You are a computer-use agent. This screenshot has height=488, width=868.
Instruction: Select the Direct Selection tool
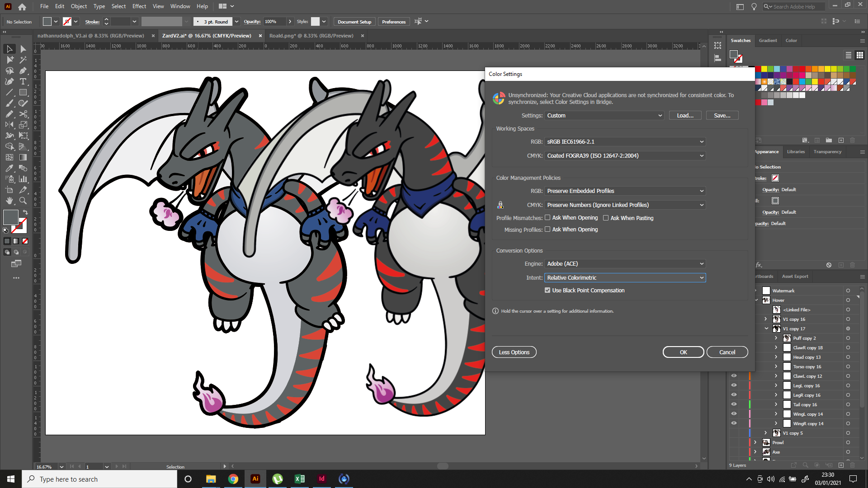coord(23,49)
